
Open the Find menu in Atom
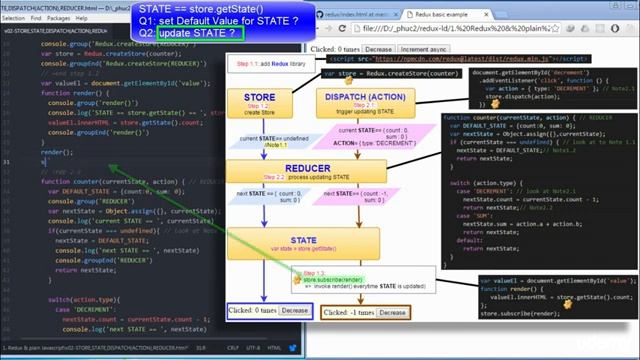coord(36,18)
